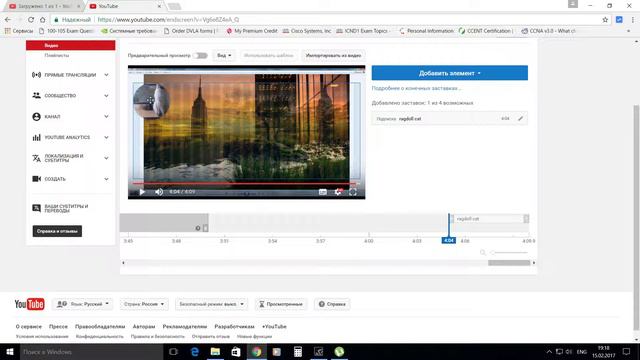Screen dimensions: 640x360
Task: Switch to the first browser tab
Action: [x=44, y=6]
